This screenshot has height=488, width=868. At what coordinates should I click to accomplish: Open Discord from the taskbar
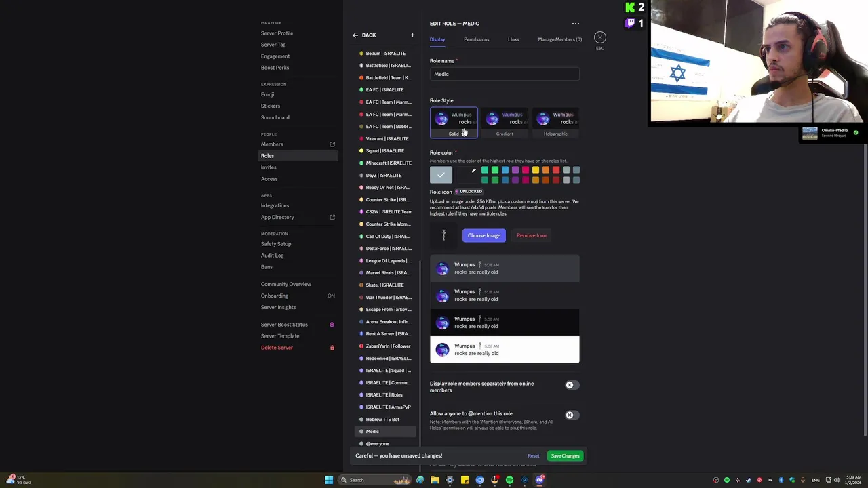pos(540,480)
